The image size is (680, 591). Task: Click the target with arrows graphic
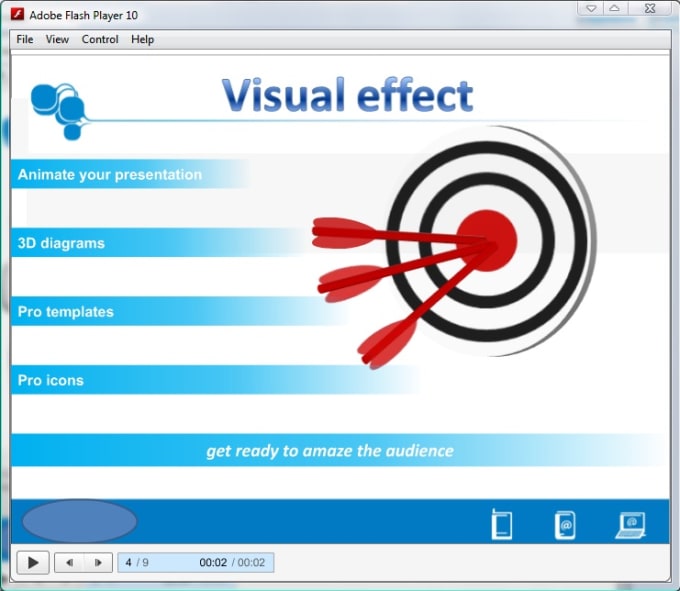tap(454, 247)
